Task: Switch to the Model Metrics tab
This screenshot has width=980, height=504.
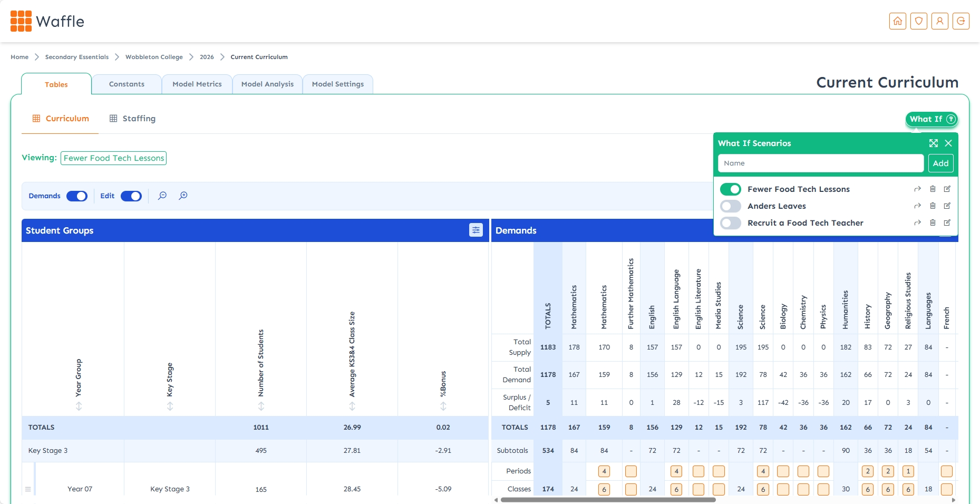Action: pos(197,84)
